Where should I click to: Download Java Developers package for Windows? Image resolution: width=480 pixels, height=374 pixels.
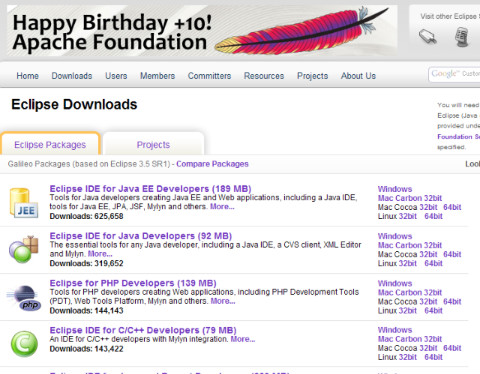pyautogui.click(x=395, y=236)
